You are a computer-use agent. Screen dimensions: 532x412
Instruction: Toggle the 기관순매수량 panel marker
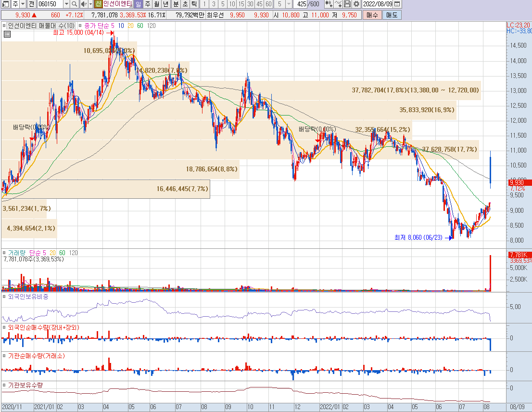pos(4,356)
